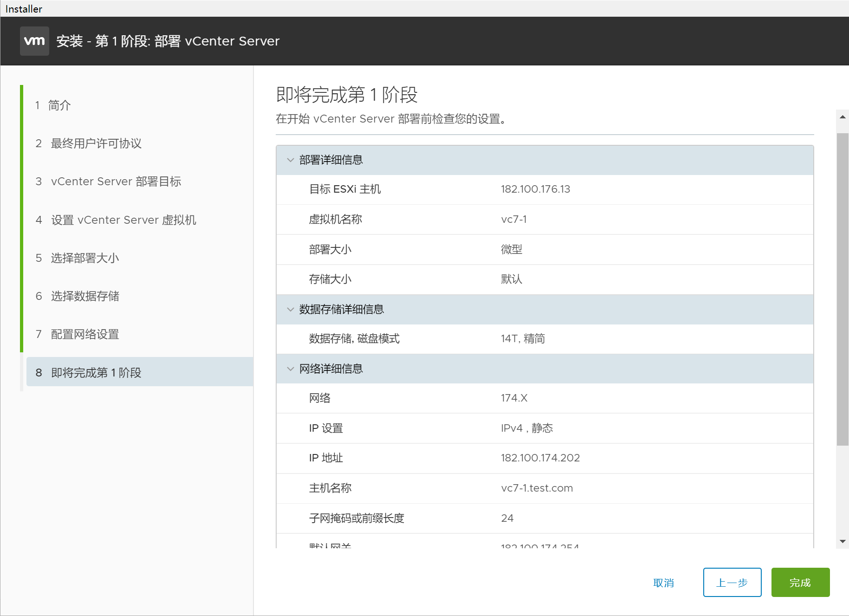Open step 1 简介 in sidebar
The width and height of the screenshot is (849, 616).
(x=59, y=105)
